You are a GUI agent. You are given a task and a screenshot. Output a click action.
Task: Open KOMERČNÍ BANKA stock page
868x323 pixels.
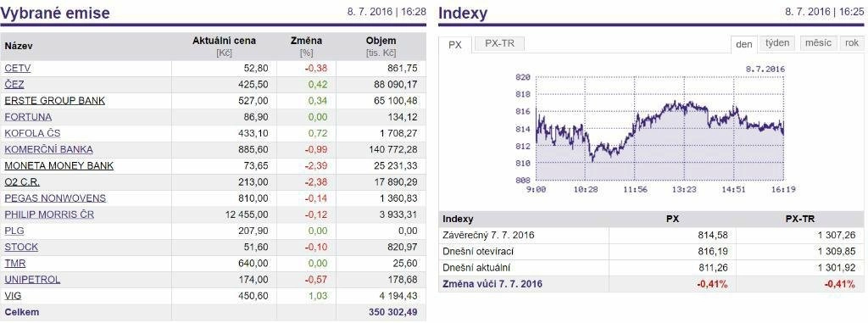48,149
